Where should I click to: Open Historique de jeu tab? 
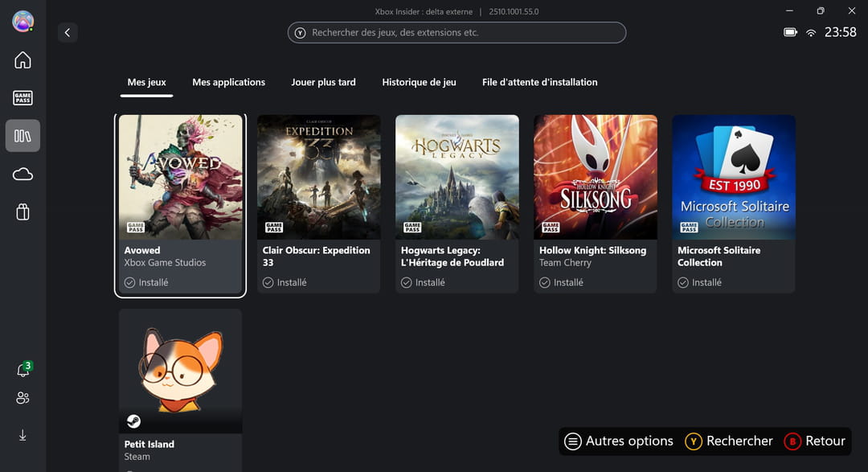pos(419,82)
